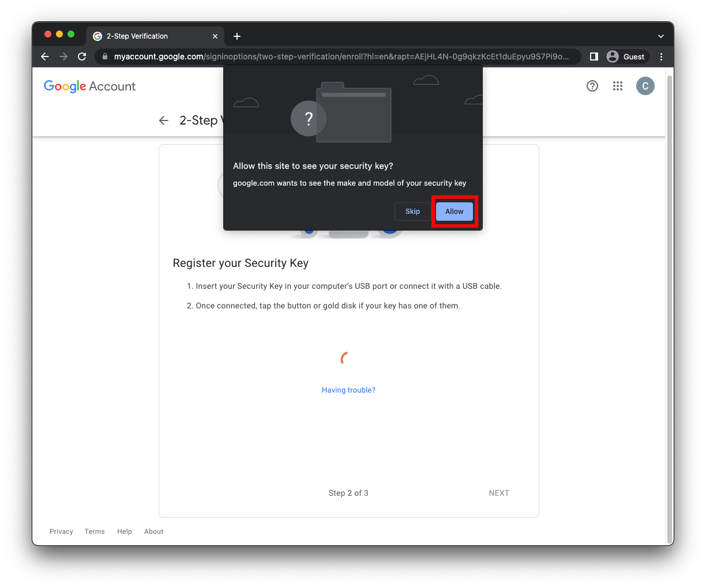Screen dimensions: 706x588
Task: Click the 'google.com wants to see the make and model' text
Action: pos(350,183)
